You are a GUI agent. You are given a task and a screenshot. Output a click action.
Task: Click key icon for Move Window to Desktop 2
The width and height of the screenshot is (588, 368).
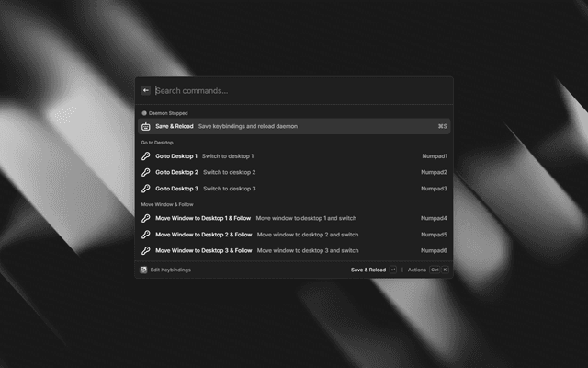[145, 235]
